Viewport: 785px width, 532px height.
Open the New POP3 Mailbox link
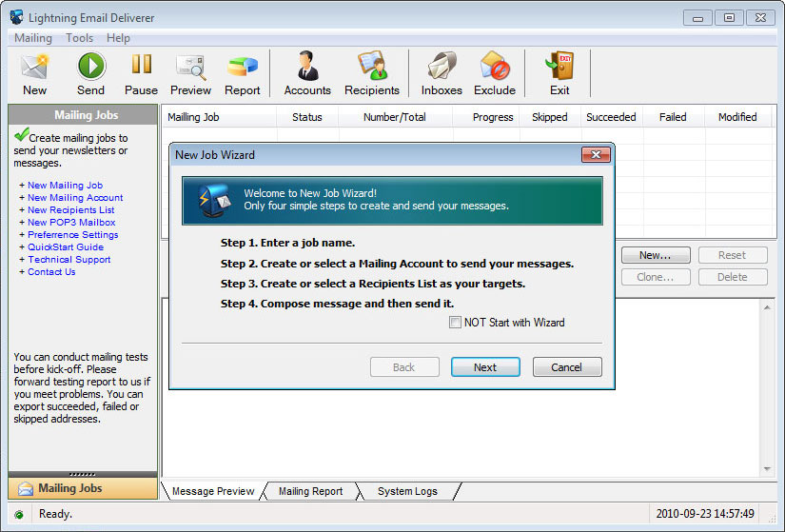click(71, 223)
